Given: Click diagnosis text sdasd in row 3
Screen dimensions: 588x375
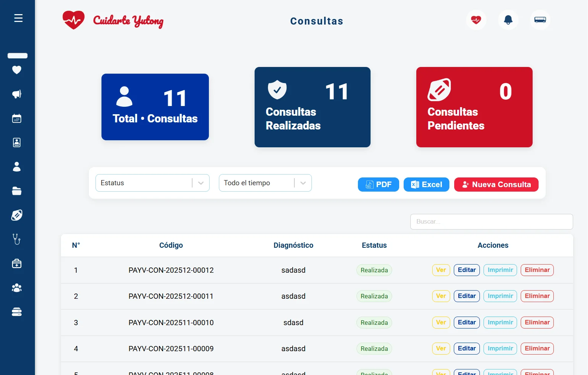Looking at the screenshot, I should (x=293, y=323).
